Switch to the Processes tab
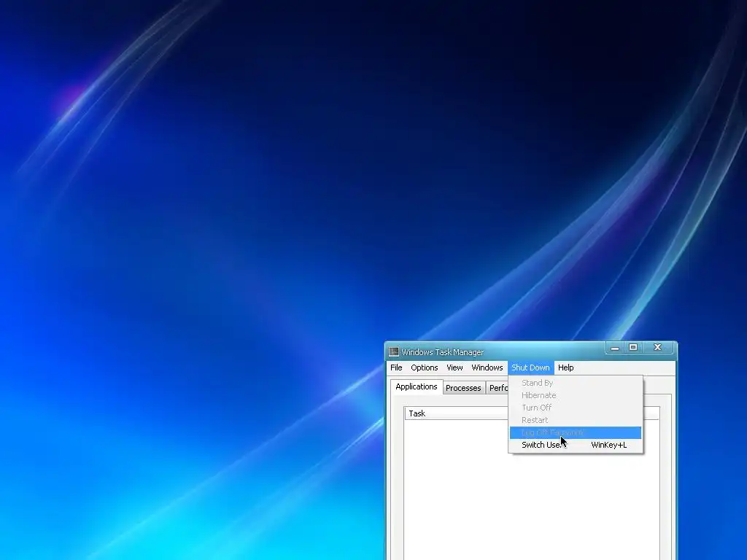Viewport: 747px width, 560px height. click(x=463, y=388)
